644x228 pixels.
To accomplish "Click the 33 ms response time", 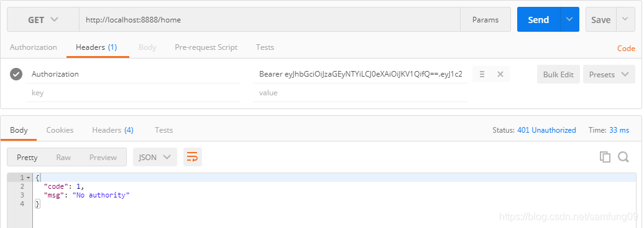I will tap(619, 130).
